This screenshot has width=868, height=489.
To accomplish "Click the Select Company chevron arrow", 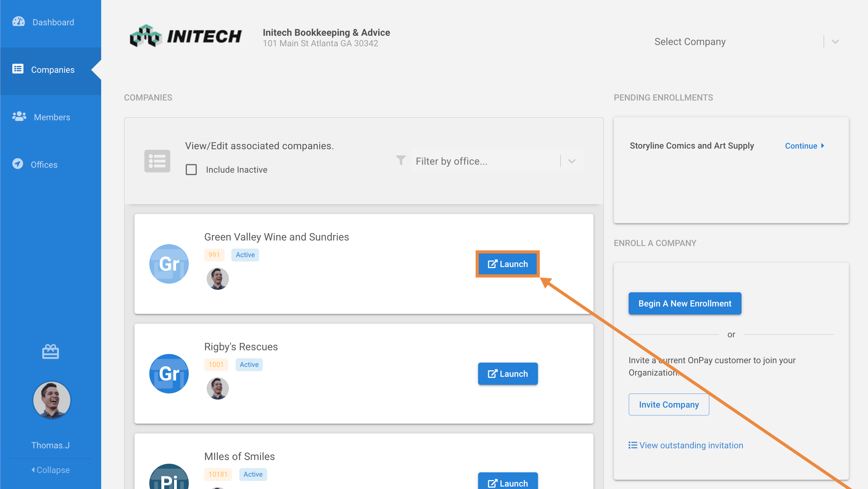I will tap(835, 42).
